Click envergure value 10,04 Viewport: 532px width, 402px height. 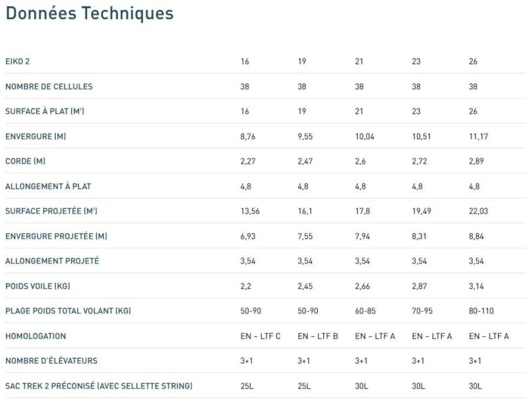pyautogui.click(x=364, y=136)
